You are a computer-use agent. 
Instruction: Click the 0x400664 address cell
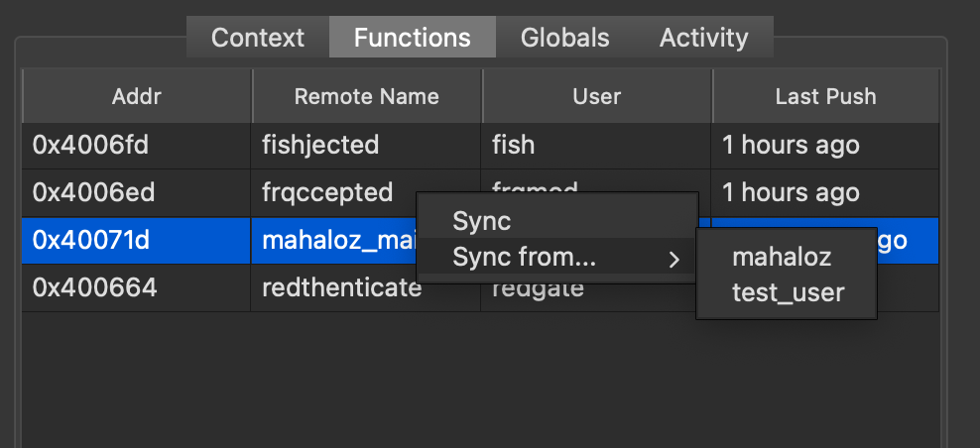pyautogui.click(x=94, y=288)
